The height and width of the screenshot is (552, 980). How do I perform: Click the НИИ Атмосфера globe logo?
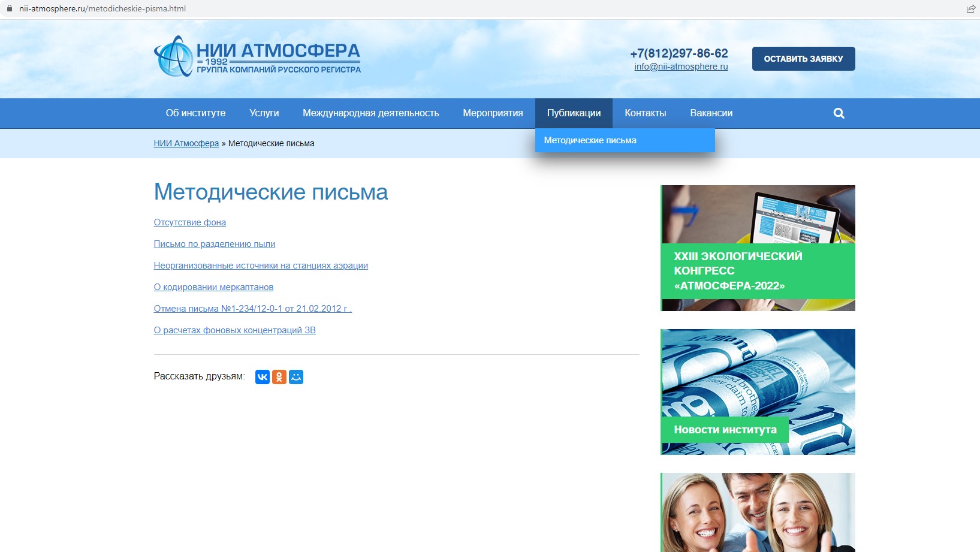174,57
